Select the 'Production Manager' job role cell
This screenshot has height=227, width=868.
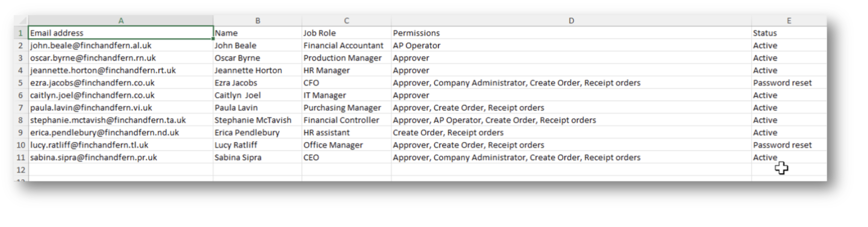(x=346, y=58)
